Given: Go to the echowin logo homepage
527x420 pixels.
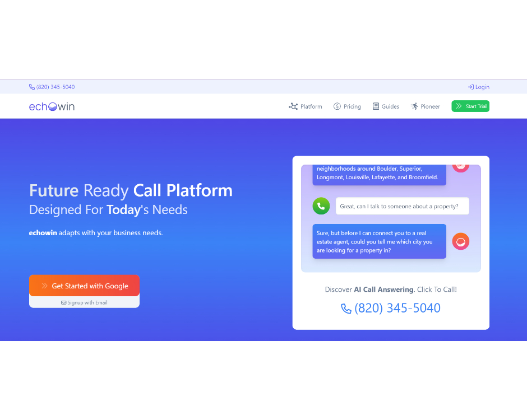Looking at the screenshot, I should 52,106.
